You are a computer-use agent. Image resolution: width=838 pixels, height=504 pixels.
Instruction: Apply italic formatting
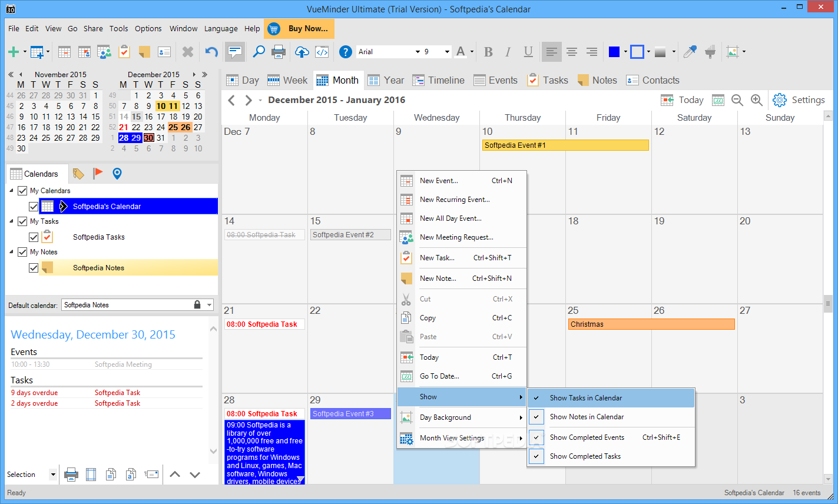508,52
